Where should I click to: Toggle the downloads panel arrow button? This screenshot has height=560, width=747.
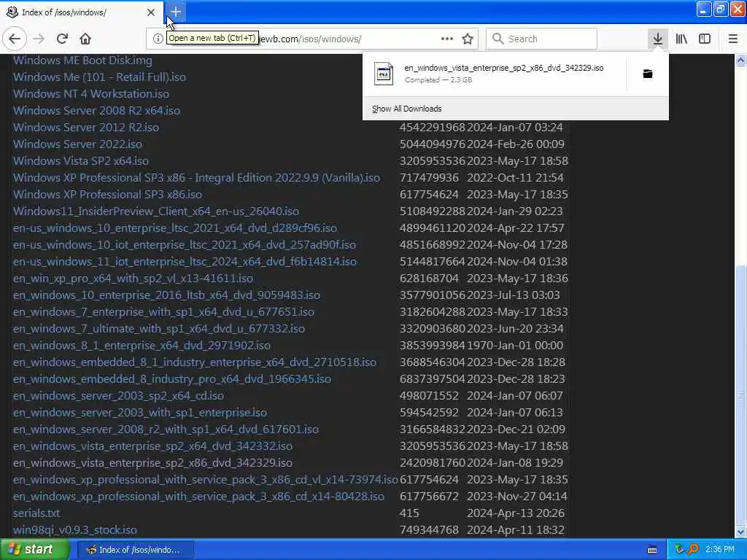pos(657,39)
